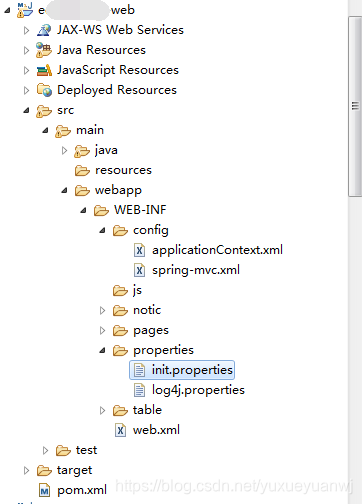This screenshot has height=504, width=362.
Task: Collapse the root web project node
Action: click(x=7, y=10)
